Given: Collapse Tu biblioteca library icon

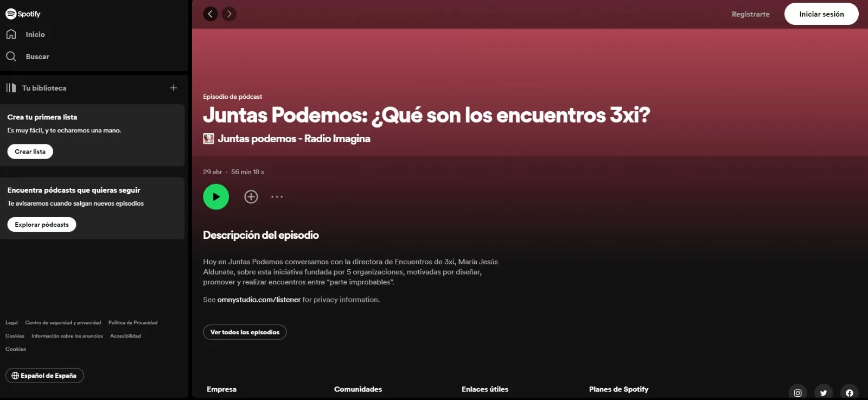Looking at the screenshot, I should pyautogui.click(x=11, y=87).
